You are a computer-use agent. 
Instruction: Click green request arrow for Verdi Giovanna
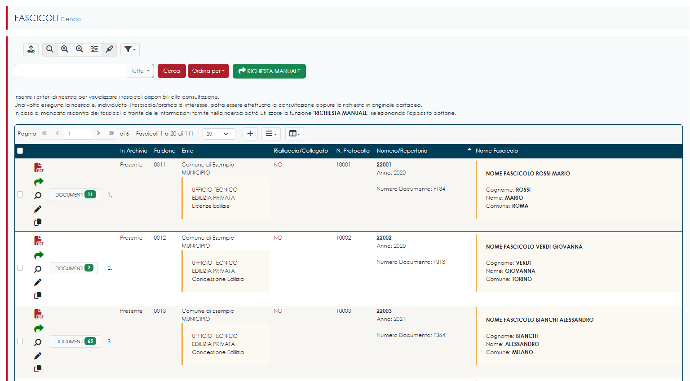[39, 255]
